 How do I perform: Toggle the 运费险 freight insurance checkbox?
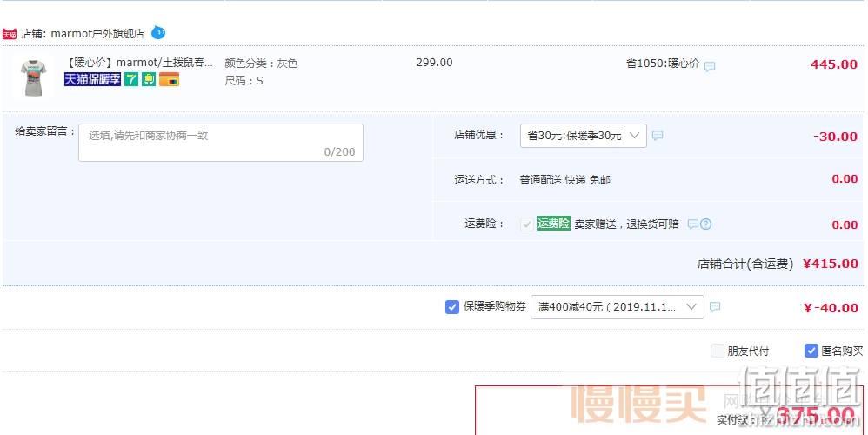[x=526, y=224]
